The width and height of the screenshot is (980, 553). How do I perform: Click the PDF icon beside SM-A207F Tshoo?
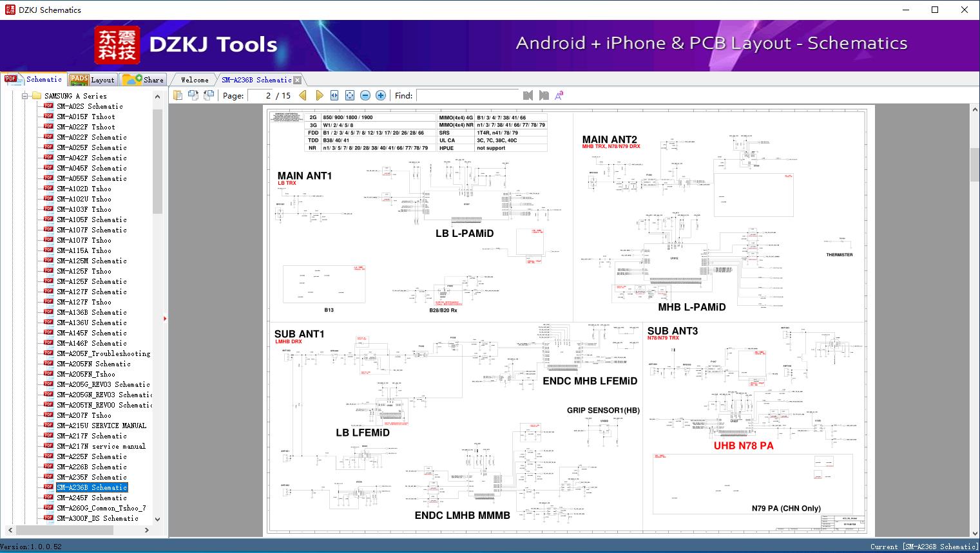(x=48, y=415)
